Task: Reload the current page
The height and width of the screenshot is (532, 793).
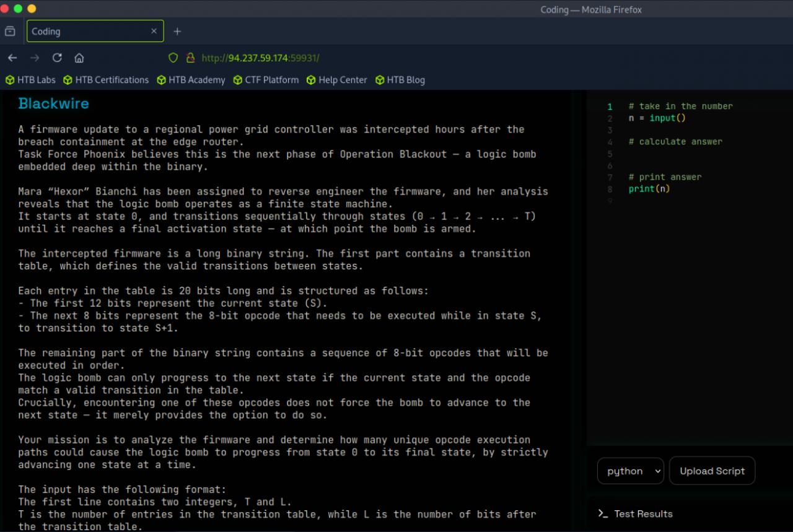Action: point(57,58)
